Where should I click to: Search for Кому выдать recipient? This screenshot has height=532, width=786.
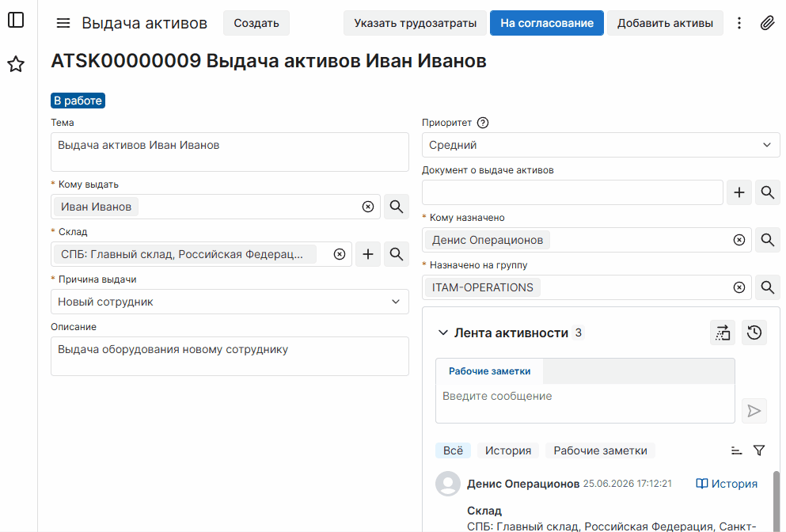tap(397, 207)
